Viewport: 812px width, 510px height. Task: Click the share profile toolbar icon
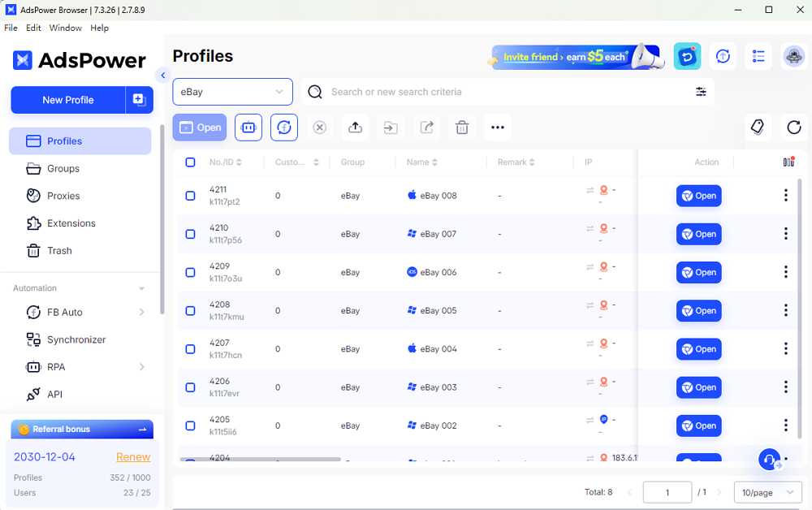426,127
